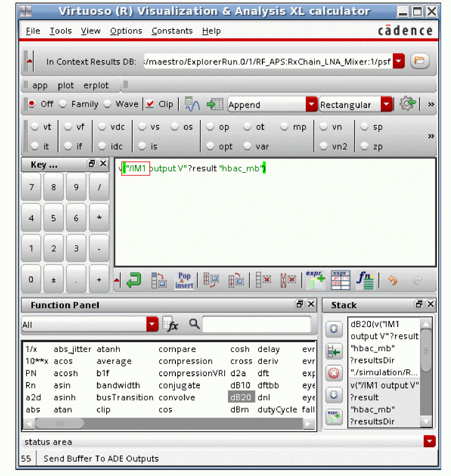Toggle the Clip checkbox
Image resolution: width=451 pixels, height=476 pixels.
click(x=149, y=104)
